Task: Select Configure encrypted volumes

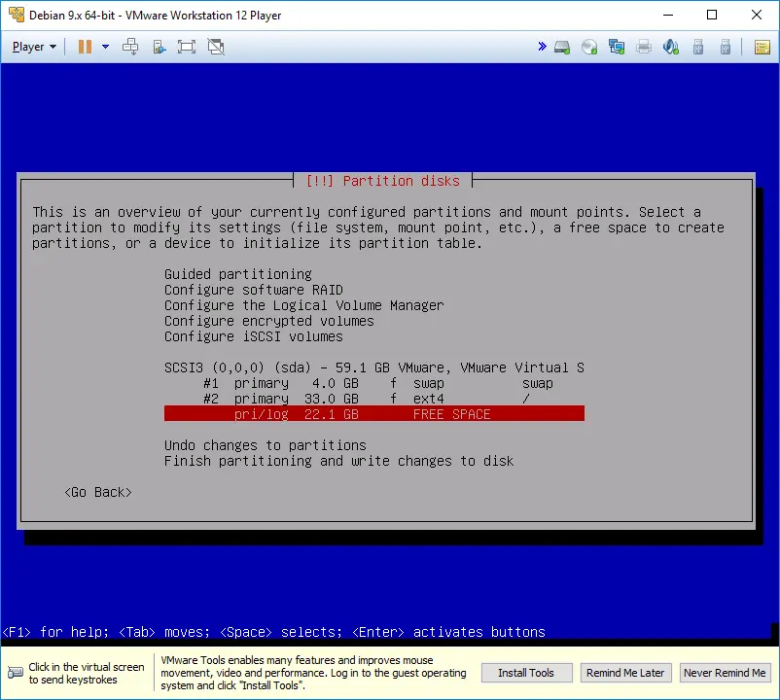Action: click(269, 321)
